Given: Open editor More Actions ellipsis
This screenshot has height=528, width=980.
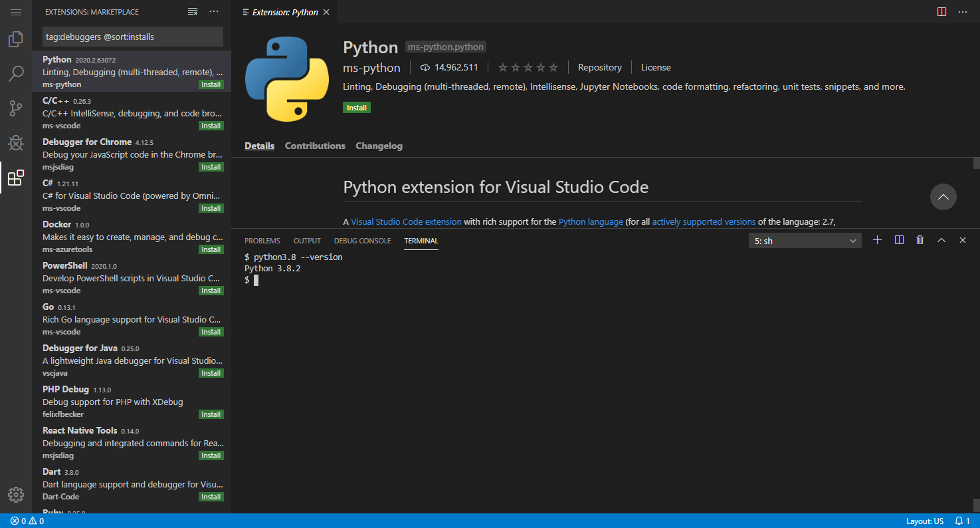Looking at the screenshot, I should click(962, 12).
